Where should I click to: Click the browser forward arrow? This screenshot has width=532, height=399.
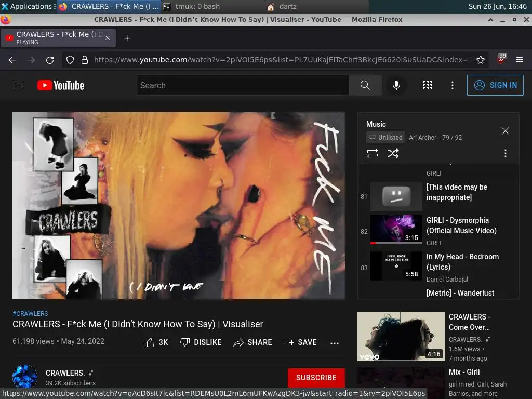coord(31,60)
